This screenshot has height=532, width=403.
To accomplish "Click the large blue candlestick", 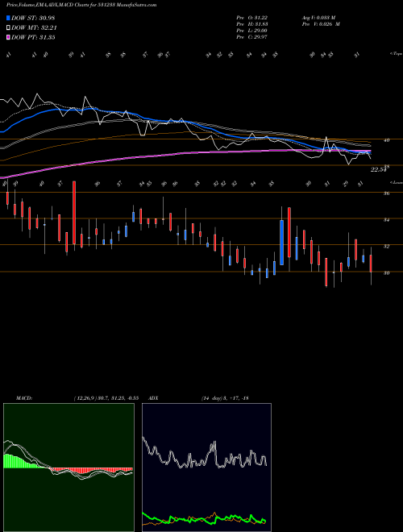I will pos(281,243).
